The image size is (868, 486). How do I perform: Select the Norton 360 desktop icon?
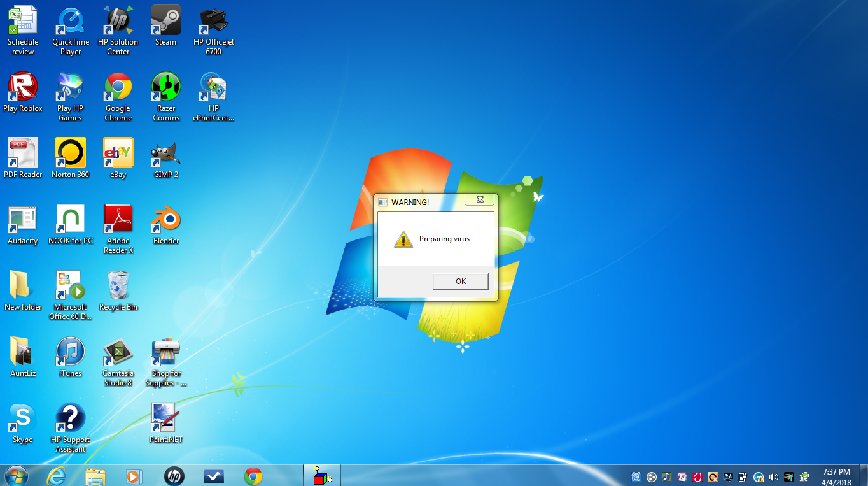coord(71,159)
